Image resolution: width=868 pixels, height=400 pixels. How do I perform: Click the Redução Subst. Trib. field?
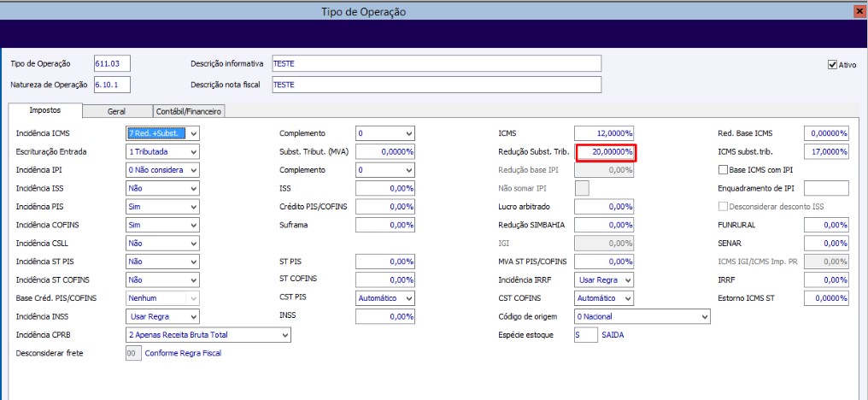607,152
